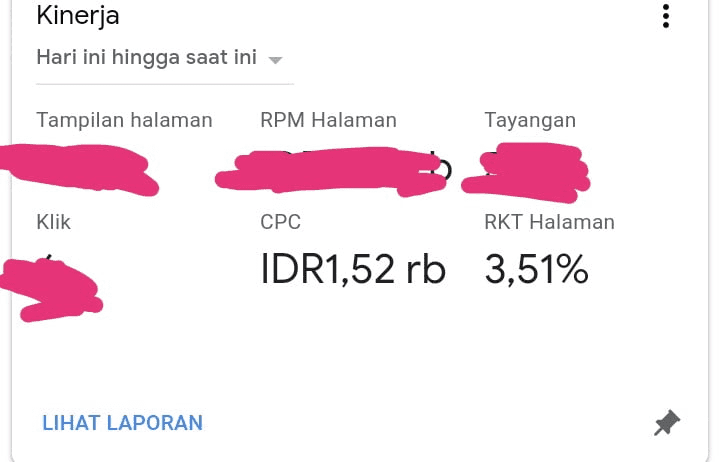Click the underline below the date range selector
This screenshot has width=720, height=462.
click(x=165, y=84)
